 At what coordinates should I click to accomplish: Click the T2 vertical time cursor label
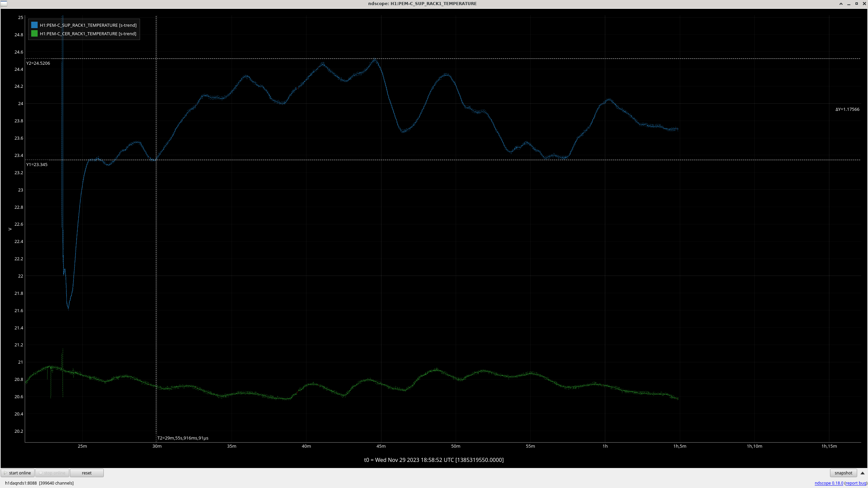click(x=183, y=438)
